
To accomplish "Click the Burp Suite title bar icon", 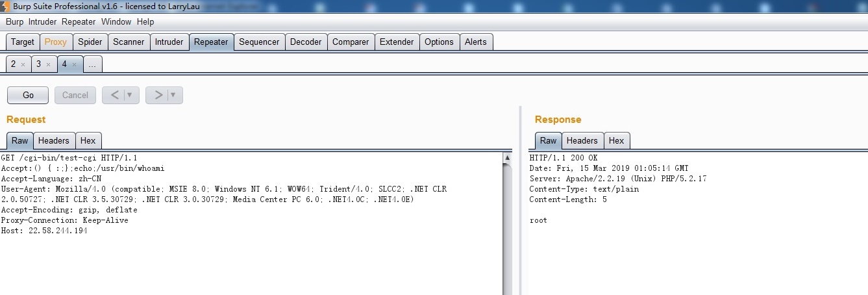I will coord(6,6).
